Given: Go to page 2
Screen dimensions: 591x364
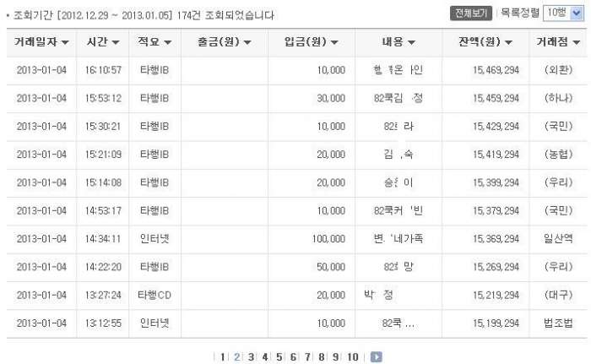Looking at the screenshot, I should [x=236, y=357].
